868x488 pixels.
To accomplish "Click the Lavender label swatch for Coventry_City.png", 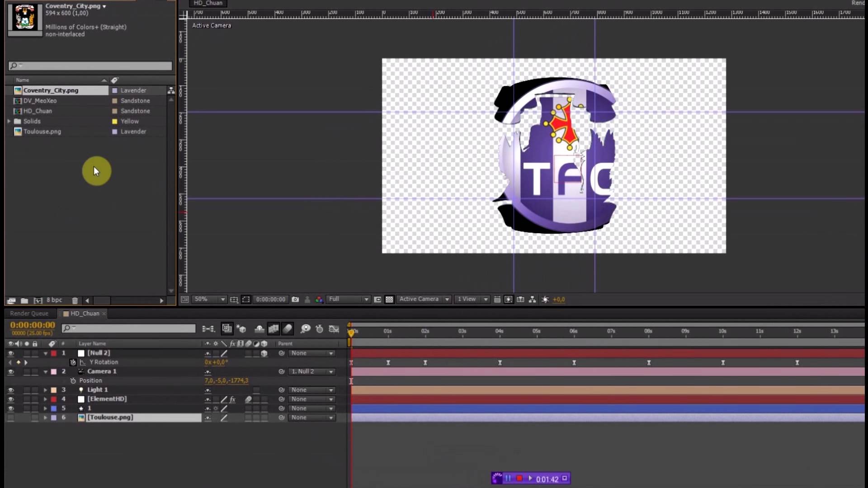I will [x=115, y=90].
